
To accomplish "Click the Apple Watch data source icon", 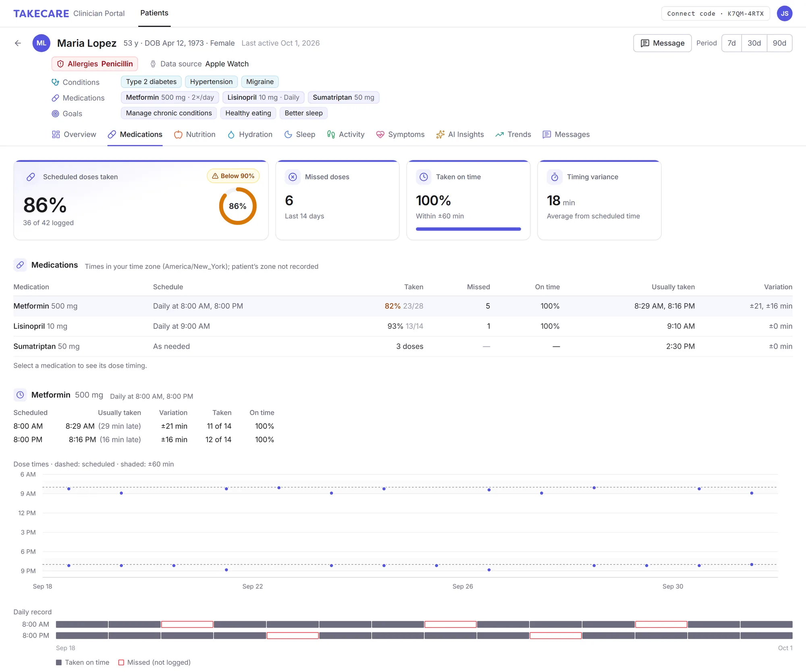I will 153,64.
